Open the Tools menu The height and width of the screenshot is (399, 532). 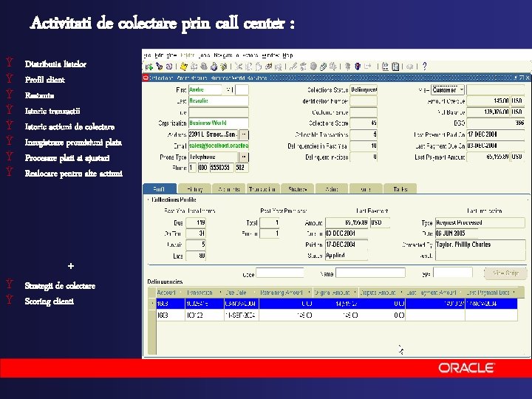(204, 55)
